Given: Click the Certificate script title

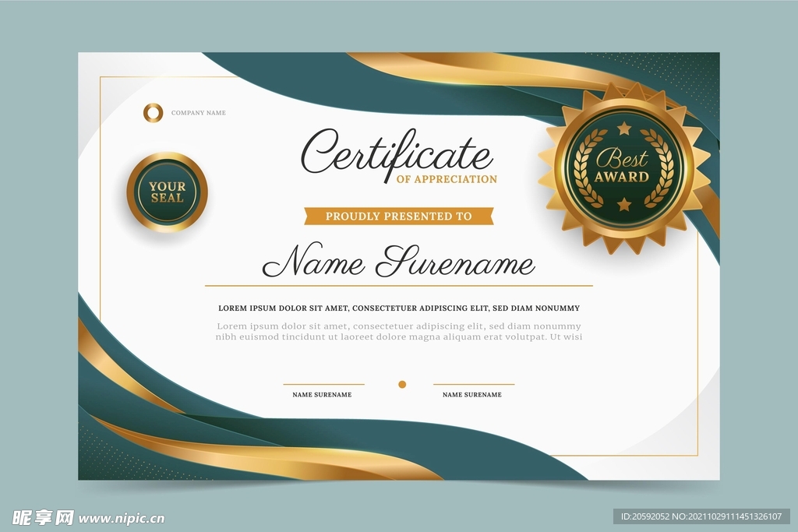Looking at the screenshot, I should pyautogui.click(x=397, y=152).
